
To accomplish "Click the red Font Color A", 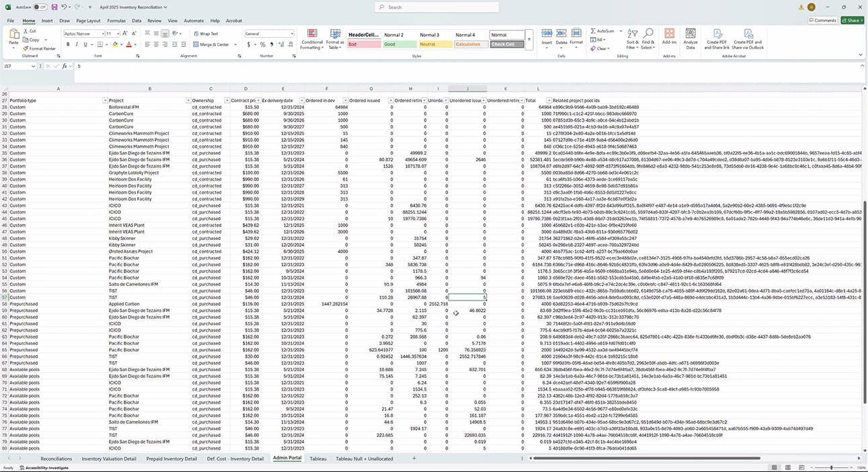I will (130, 44).
